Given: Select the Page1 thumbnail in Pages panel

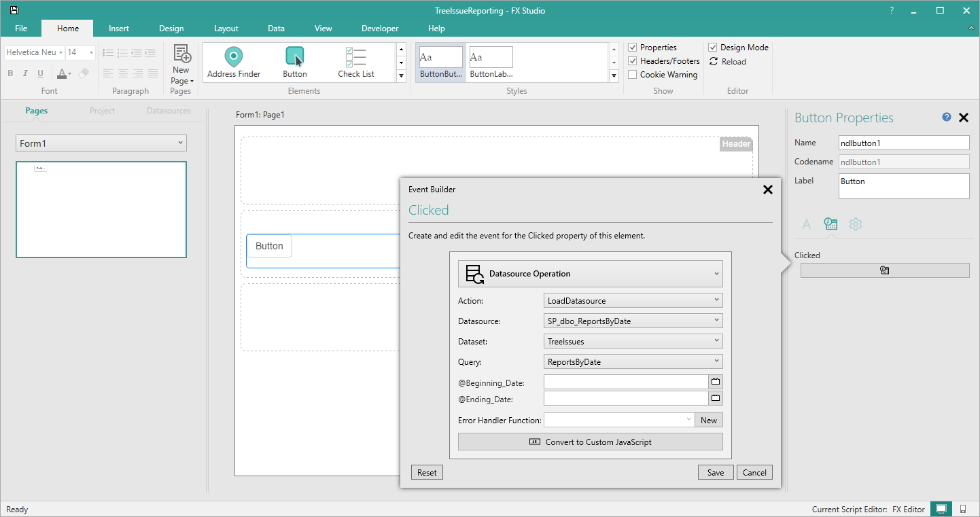Looking at the screenshot, I should pos(101,209).
